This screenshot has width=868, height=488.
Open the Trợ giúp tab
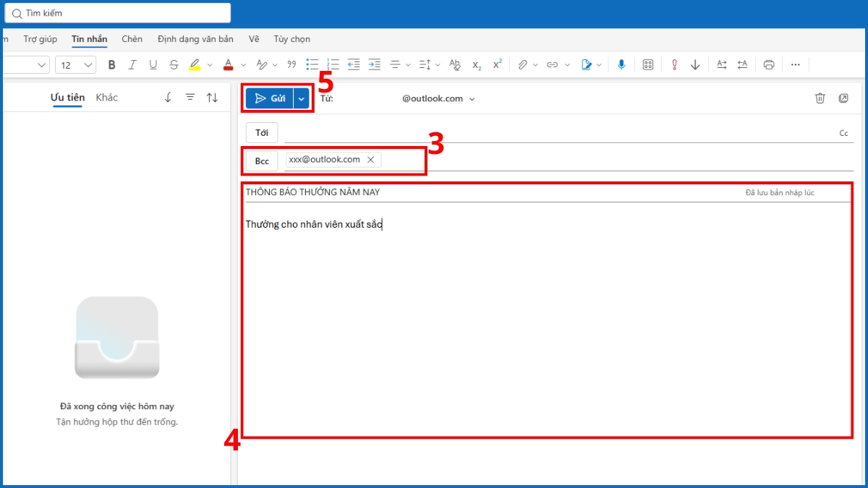tap(41, 39)
